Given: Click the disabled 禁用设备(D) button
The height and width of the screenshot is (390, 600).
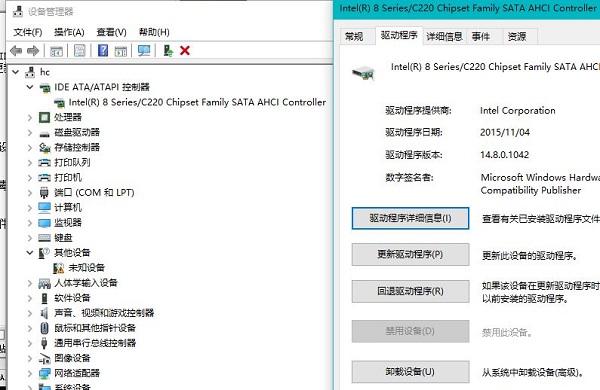Looking at the screenshot, I should pyautogui.click(x=410, y=331).
